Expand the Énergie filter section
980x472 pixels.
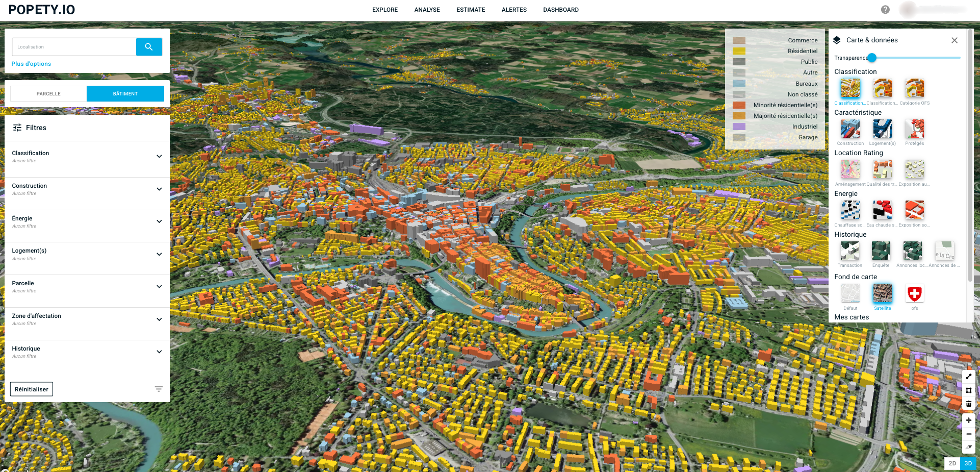[159, 221]
